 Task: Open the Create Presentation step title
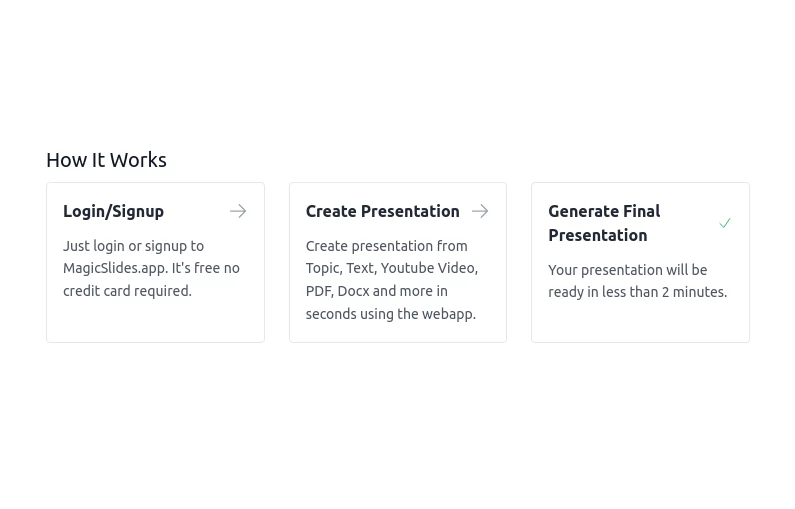[x=382, y=211]
